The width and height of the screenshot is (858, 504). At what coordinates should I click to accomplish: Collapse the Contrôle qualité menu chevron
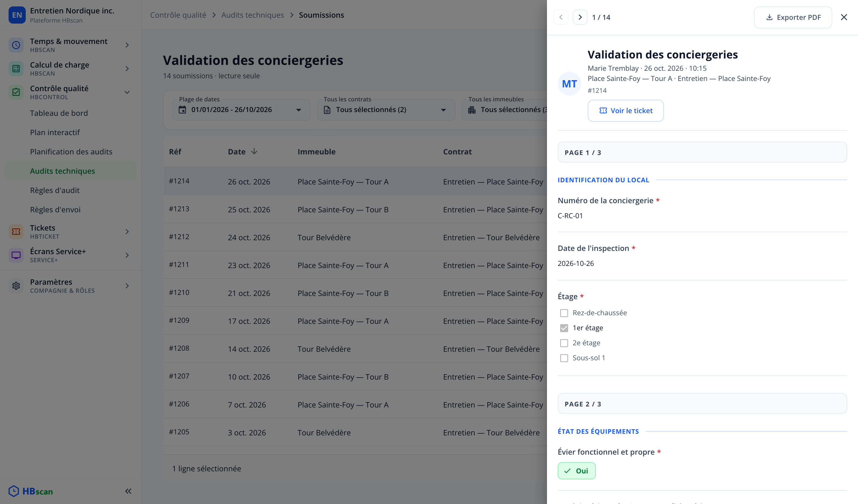click(x=127, y=92)
